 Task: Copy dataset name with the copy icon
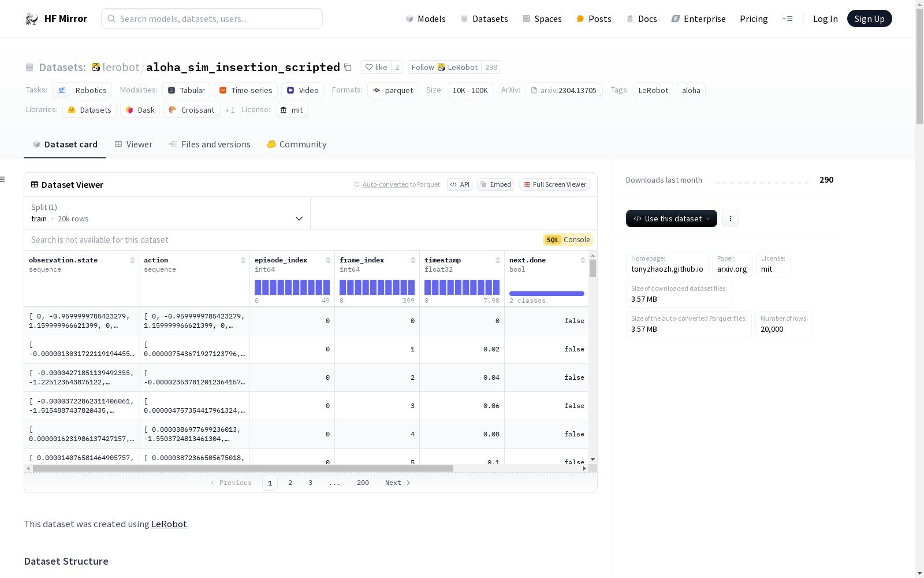(x=348, y=67)
